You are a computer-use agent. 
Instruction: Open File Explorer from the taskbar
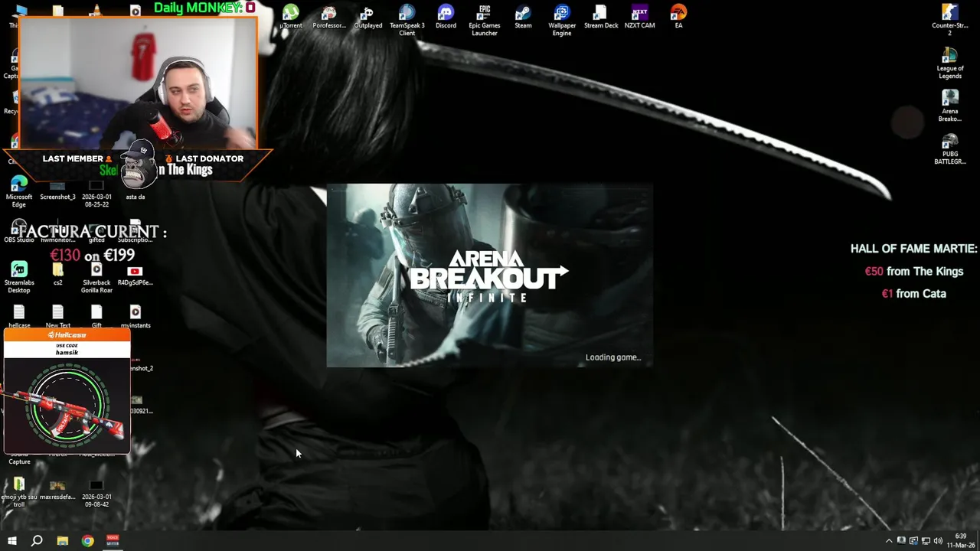coord(63,541)
